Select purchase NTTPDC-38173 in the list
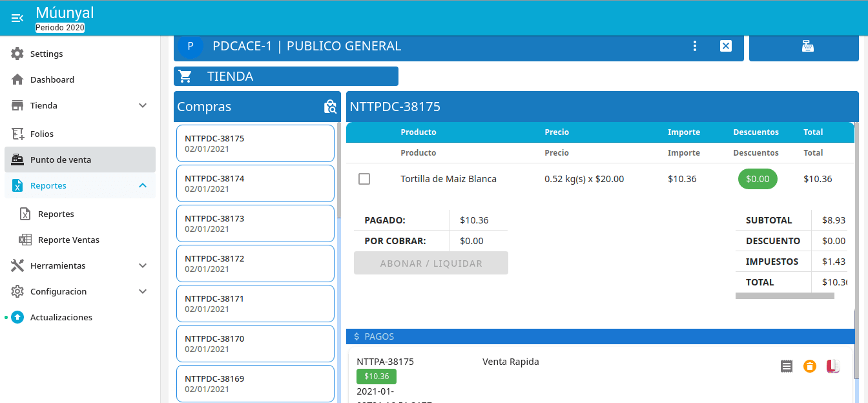 255,223
